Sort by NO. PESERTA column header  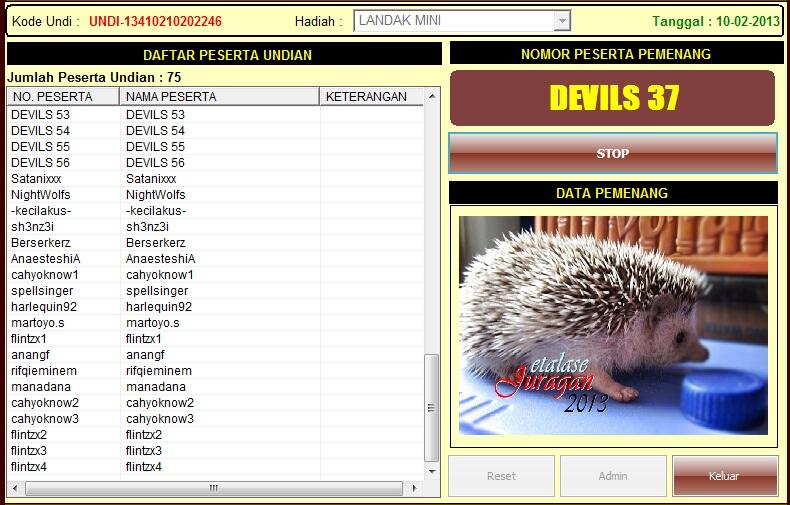(63, 97)
